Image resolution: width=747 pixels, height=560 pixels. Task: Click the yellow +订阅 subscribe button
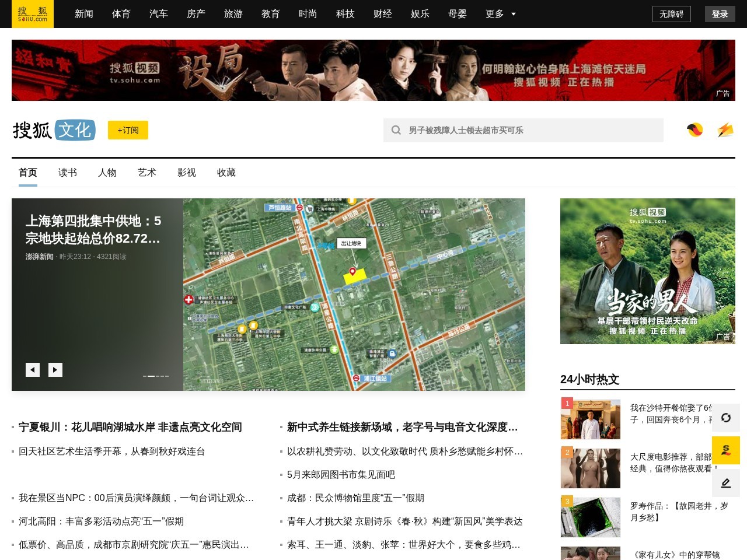(128, 130)
